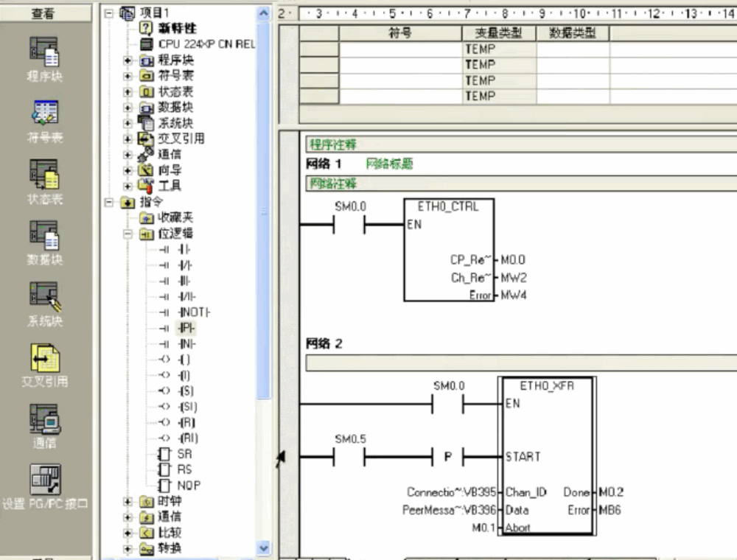
Task: Select the 新特性 help item in project tree
Action: (177, 29)
